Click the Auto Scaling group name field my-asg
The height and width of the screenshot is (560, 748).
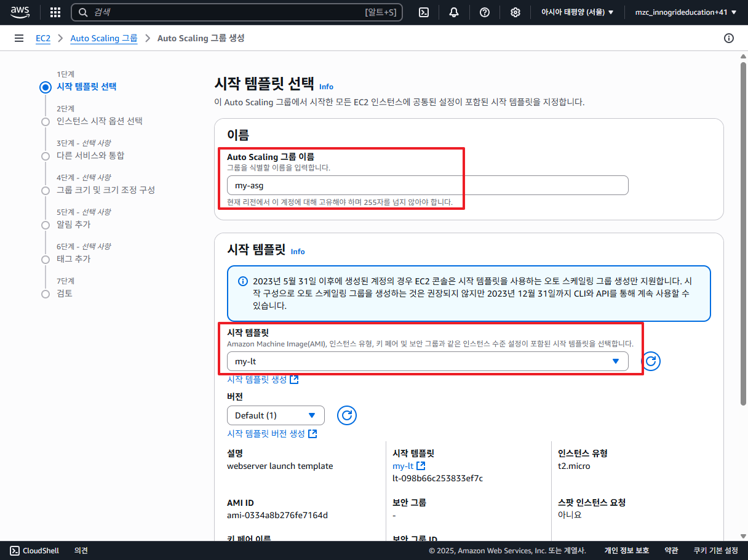click(428, 185)
